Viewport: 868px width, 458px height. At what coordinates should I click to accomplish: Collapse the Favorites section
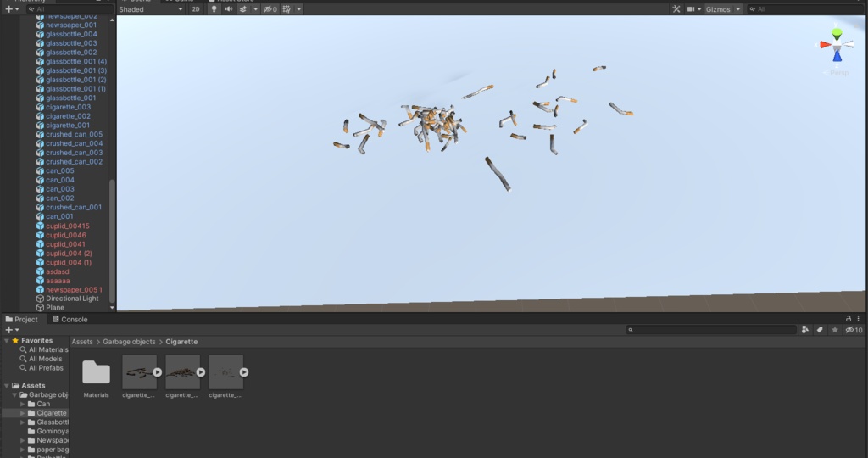point(7,341)
